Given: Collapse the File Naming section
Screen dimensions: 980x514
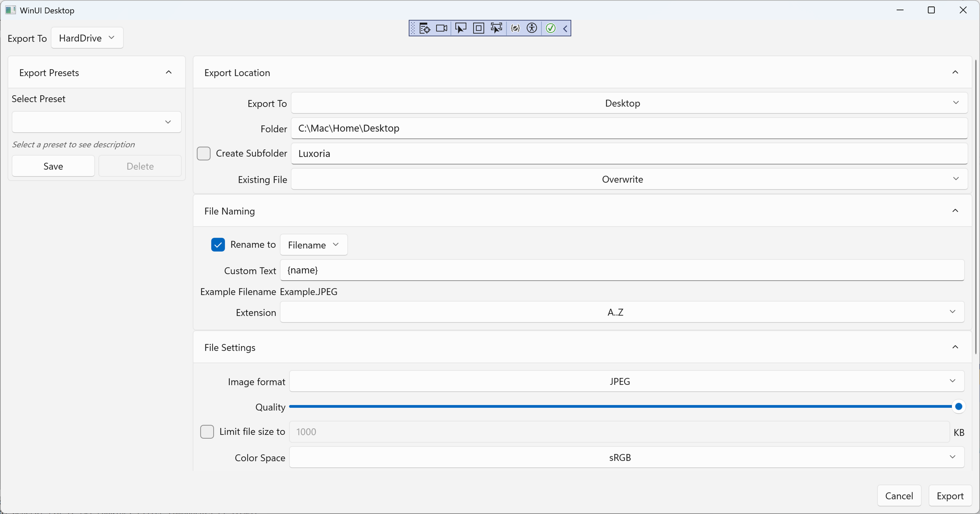Looking at the screenshot, I should click(x=955, y=211).
